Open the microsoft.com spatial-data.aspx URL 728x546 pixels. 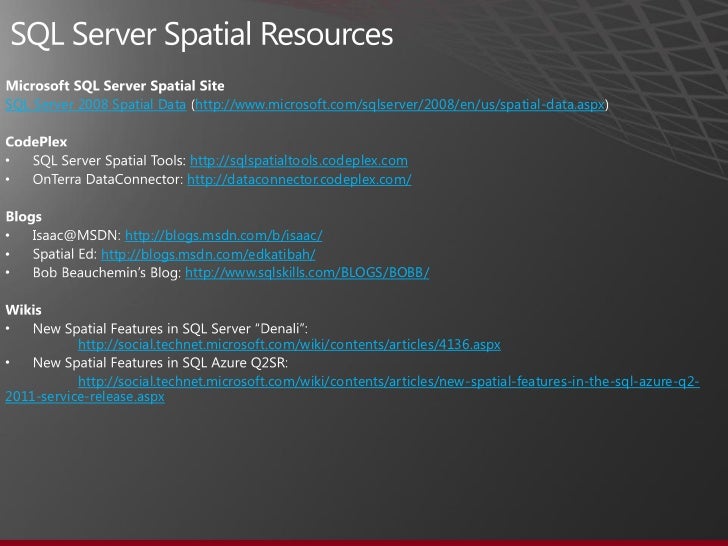tap(400, 104)
